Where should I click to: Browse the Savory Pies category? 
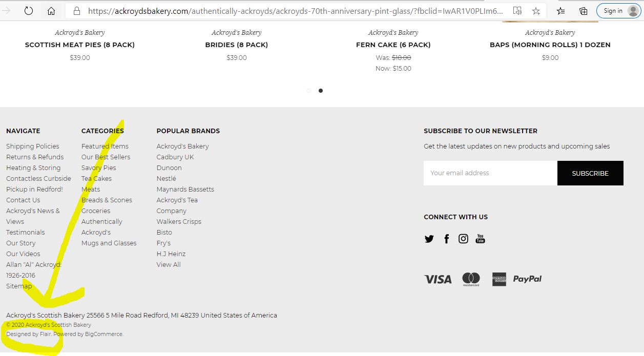pos(99,167)
